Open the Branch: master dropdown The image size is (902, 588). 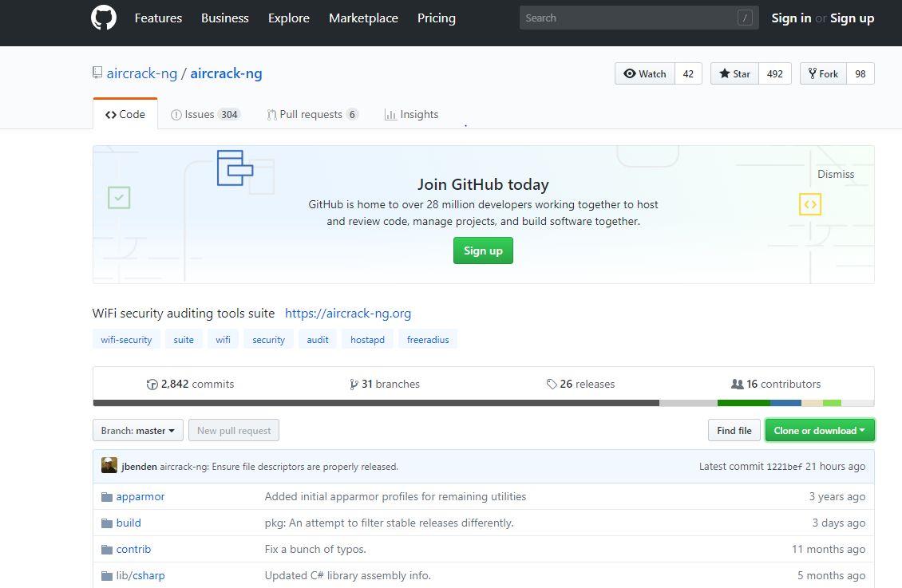(138, 431)
